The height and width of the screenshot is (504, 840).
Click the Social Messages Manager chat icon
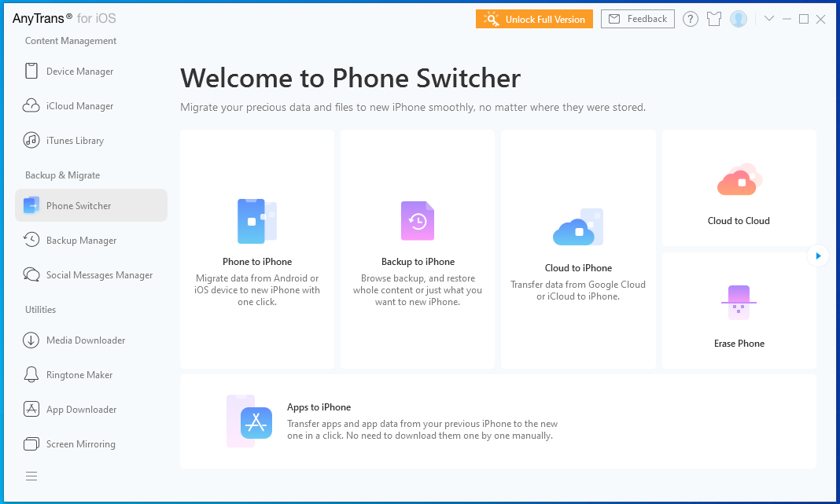(x=31, y=274)
